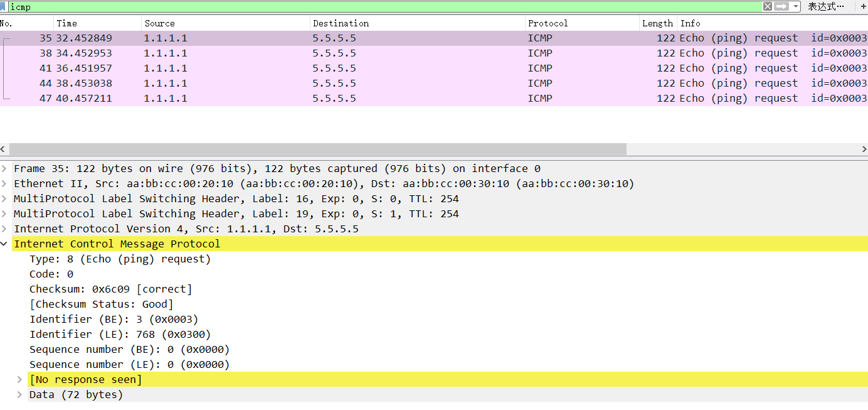Expand the Frame 35 details row
The image size is (868, 410).
(x=4, y=168)
